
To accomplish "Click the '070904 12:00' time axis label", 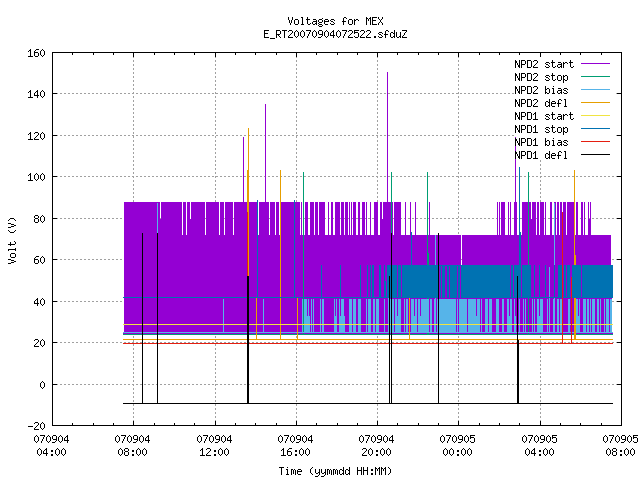I will [x=214, y=446].
